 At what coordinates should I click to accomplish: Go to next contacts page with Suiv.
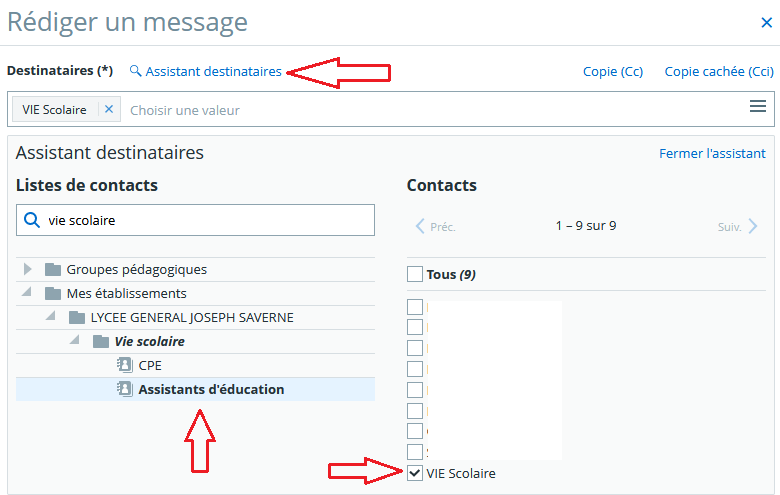coord(738,227)
